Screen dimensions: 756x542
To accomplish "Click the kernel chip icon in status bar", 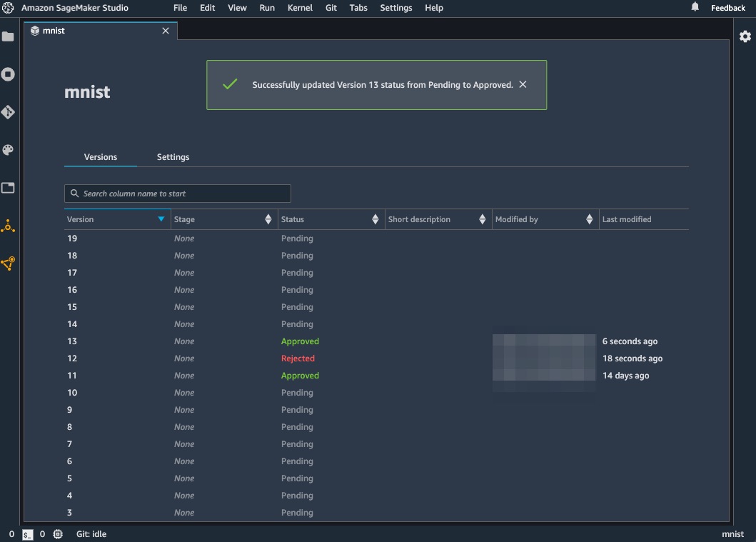I will (58, 534).
